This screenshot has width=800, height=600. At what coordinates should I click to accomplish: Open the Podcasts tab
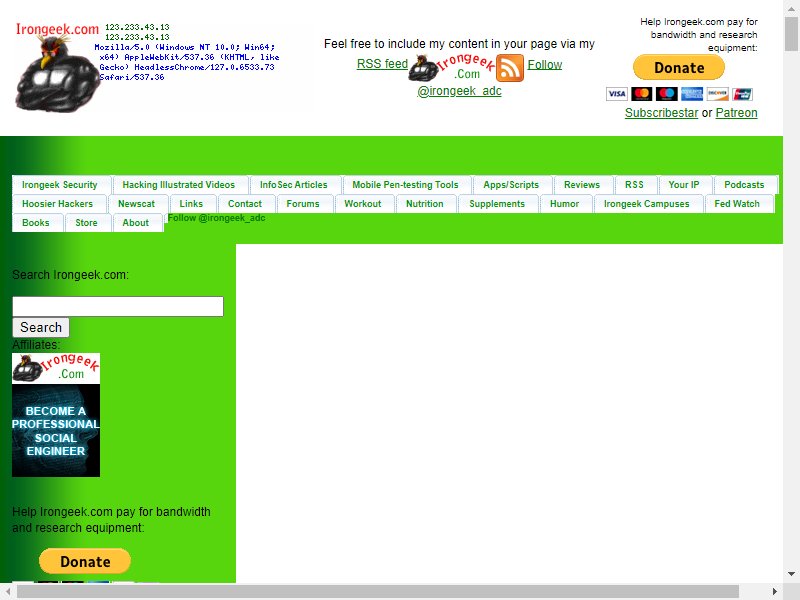(744, 185)
